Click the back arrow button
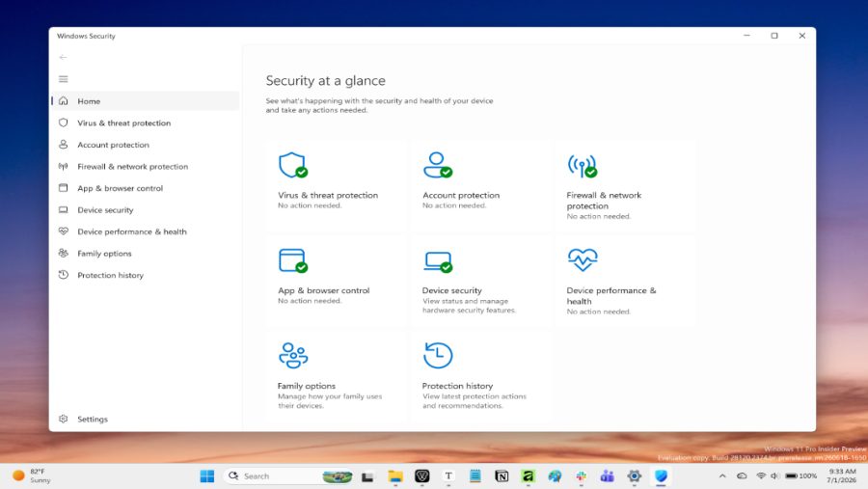The width and height of the screenshot is (868, 489). pos(63,57)
